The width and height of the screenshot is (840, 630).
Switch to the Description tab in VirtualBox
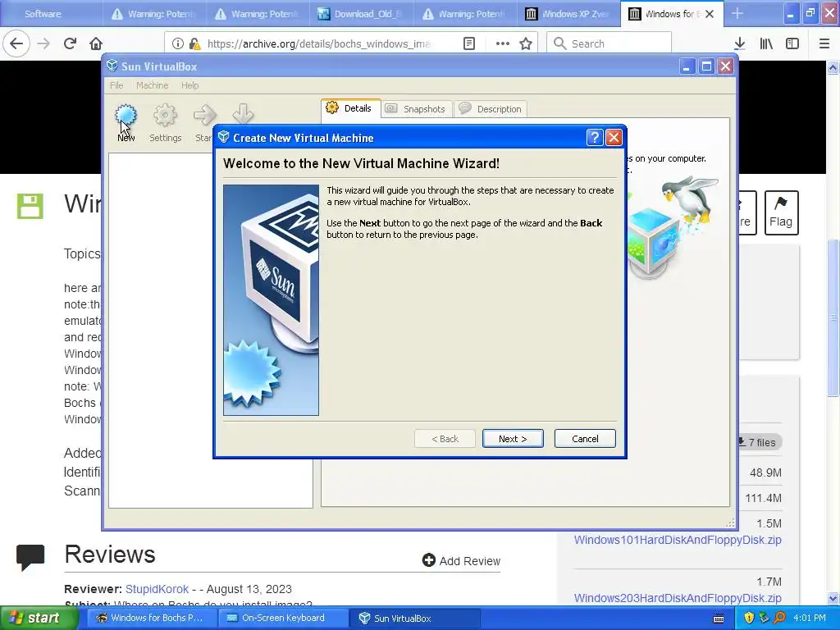(x=491, y=109)
